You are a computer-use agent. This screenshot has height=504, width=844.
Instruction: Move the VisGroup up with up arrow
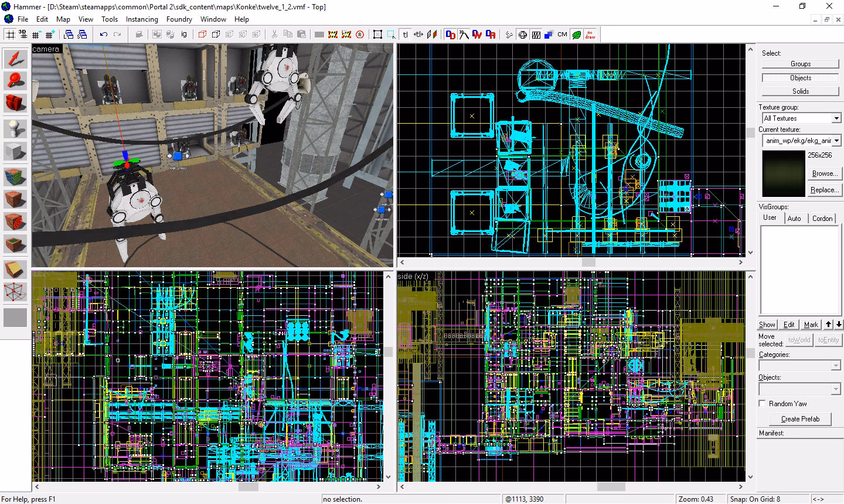click(828, 325)
